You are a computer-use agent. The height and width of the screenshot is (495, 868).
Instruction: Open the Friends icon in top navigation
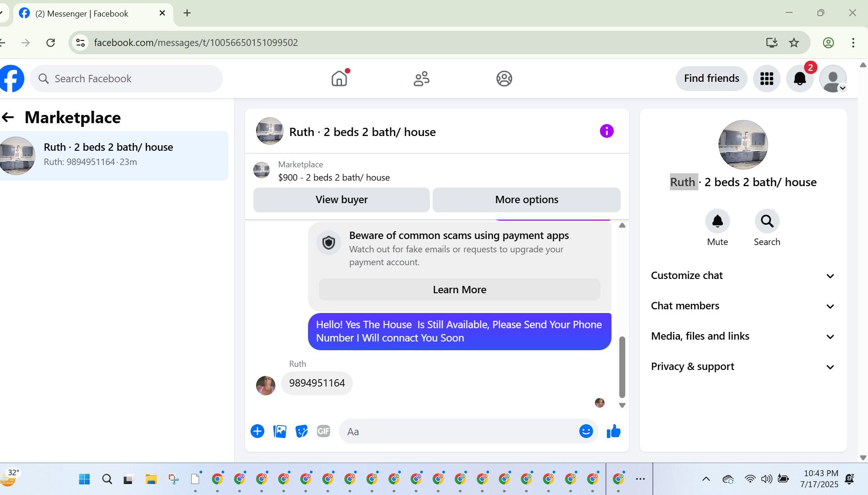pos(422,79)
